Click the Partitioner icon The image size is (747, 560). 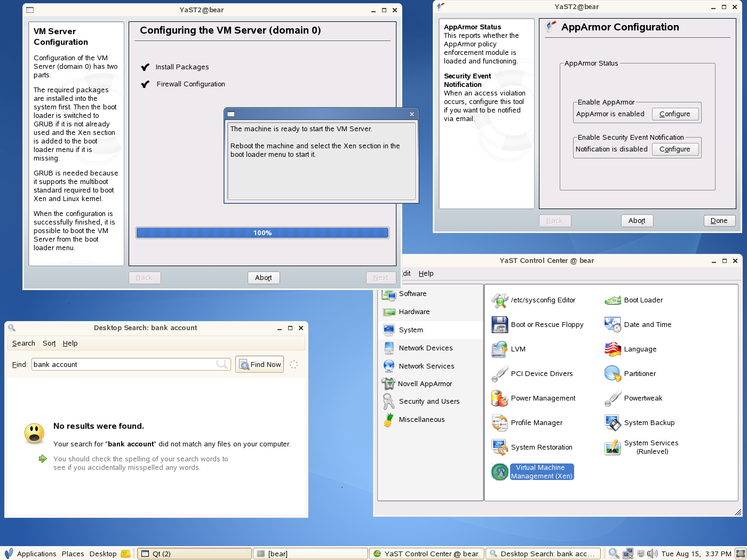click(x=613, y=374)
